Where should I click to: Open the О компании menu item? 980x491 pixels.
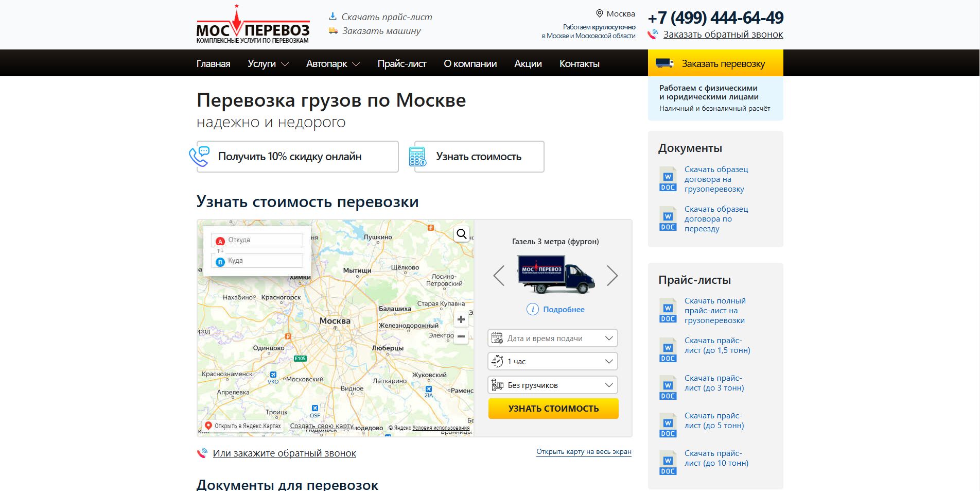[470, 63]
